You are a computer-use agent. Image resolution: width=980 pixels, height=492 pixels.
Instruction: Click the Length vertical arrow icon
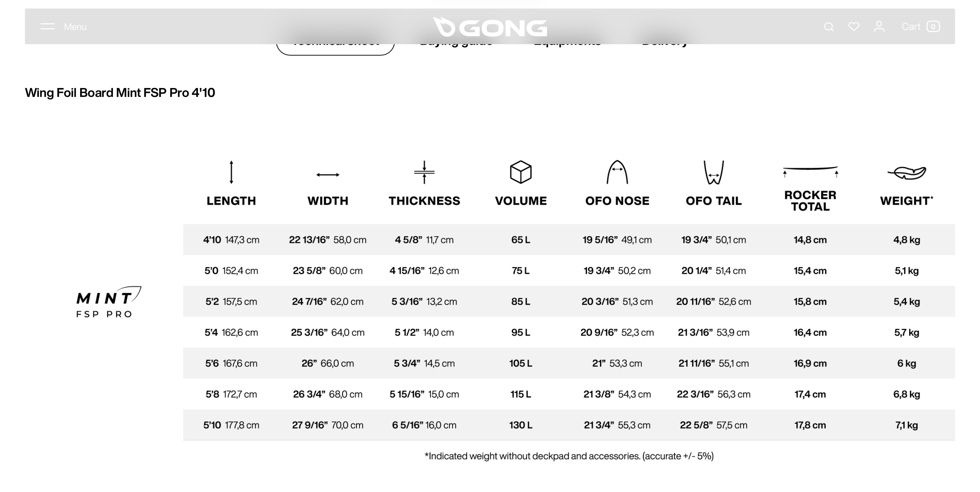coord(231,172)
